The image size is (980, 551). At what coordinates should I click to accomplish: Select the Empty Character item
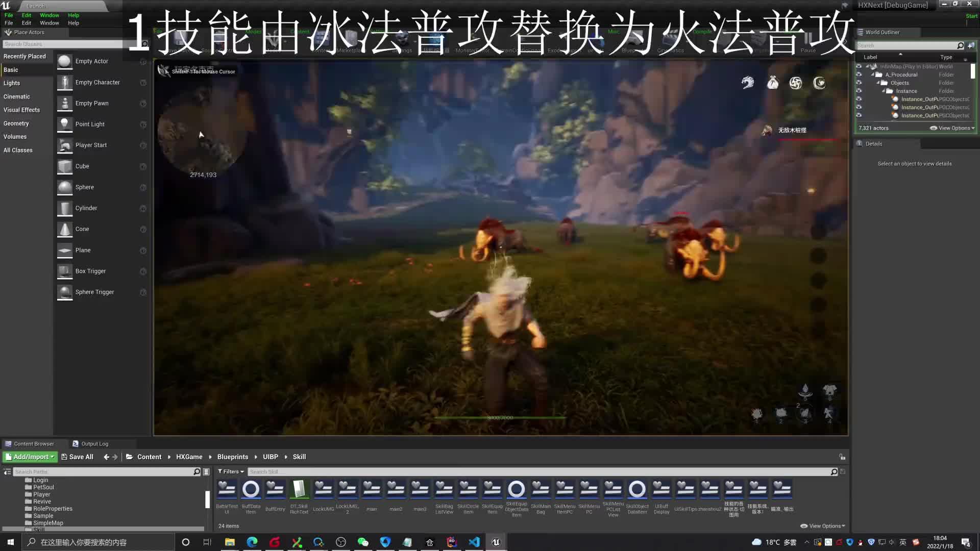101,82
